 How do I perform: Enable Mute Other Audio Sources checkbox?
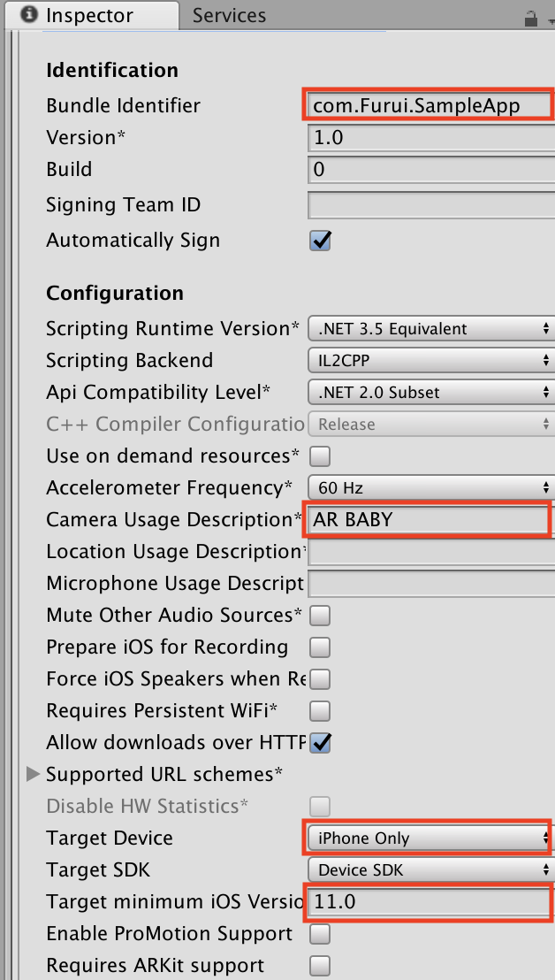[320, 616]
